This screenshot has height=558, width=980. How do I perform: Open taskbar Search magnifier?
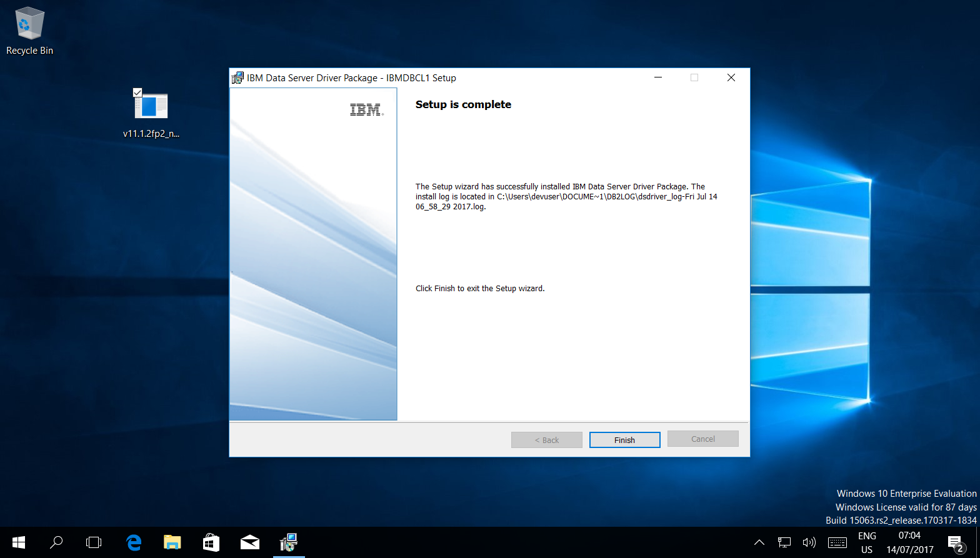pyautogui.click(x=56, y=542)
